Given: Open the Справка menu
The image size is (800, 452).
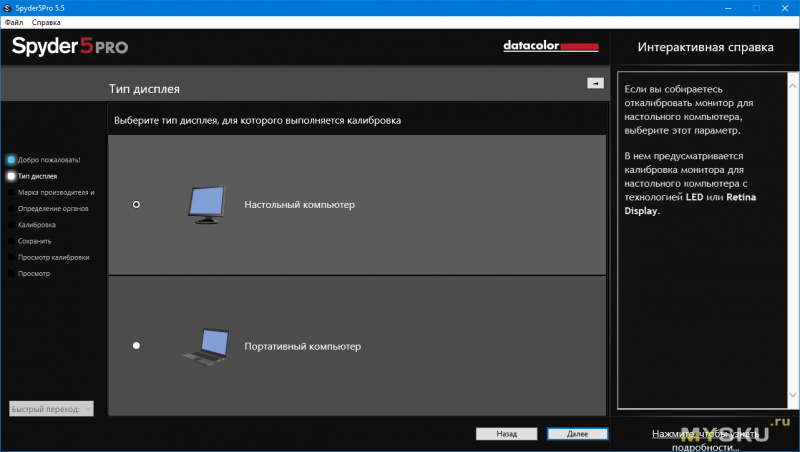Looking at the screenshot, I should point(46,22).
